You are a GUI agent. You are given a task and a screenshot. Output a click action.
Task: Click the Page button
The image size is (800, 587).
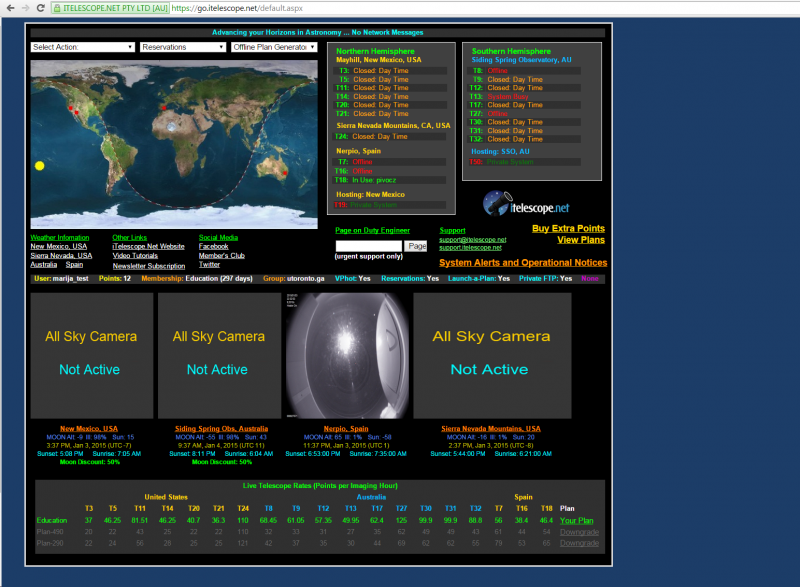coord(416,246)
